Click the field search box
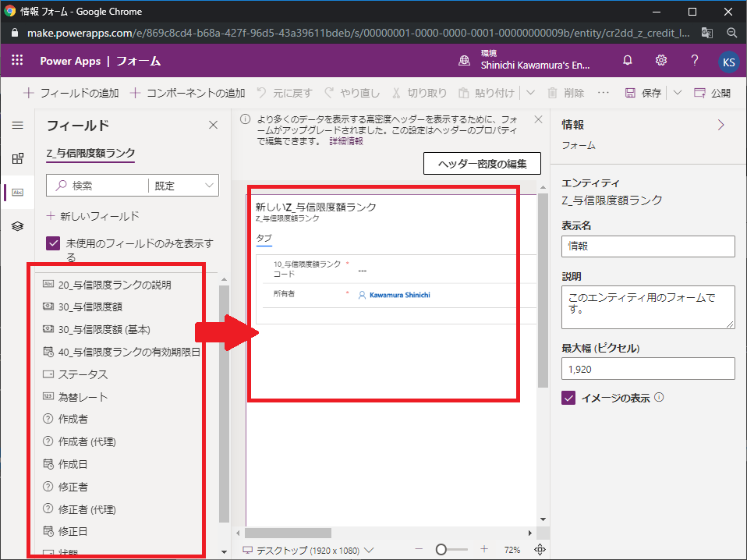The height and width of the screenshot is (560, 747). point(97,186)
